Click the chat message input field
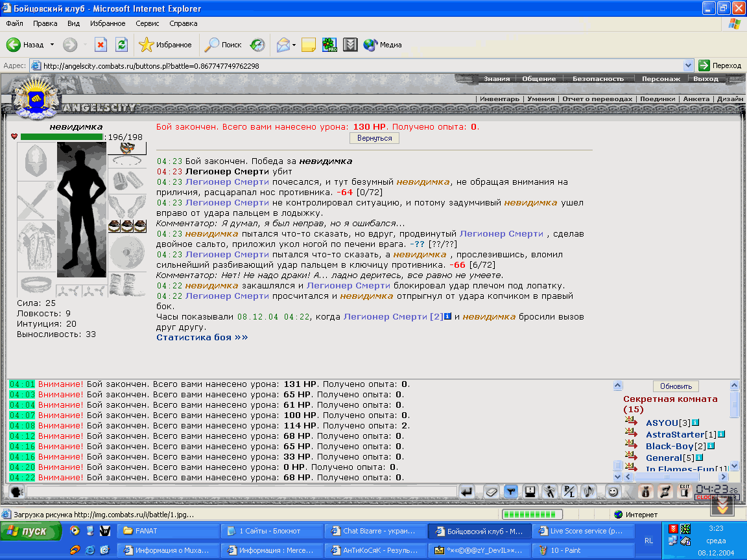This screenshot has height=560, width=747. [x=241, y=491]
